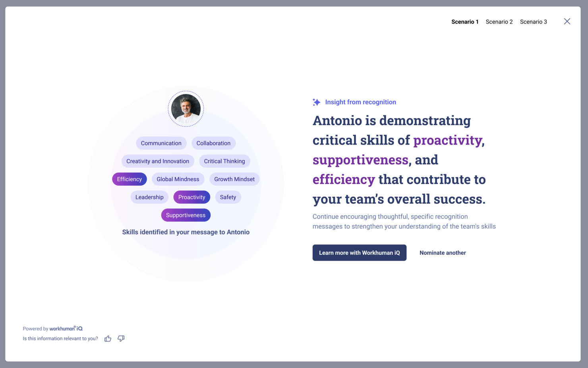
Task: Click the sparkle icon next to Insight from recognition
Action: 316,102
